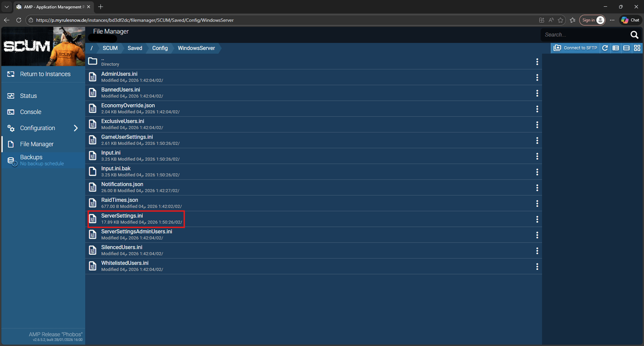Image resolution: width=644 pixels, height=346 pixels.
Task: Switch to detailed table view
Action: (x=616, y=48)
